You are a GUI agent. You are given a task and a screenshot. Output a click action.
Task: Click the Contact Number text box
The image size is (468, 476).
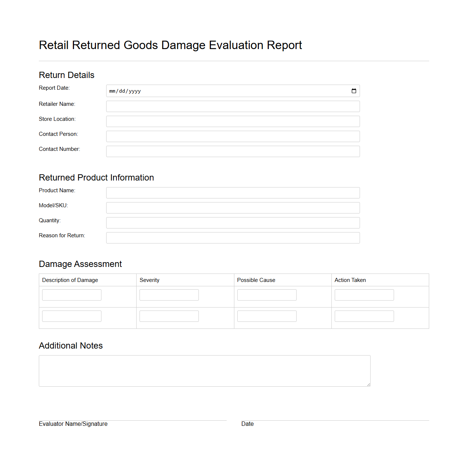(233, 151)
